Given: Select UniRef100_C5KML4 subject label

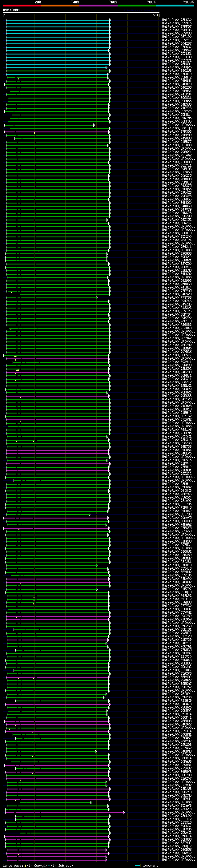Looking at the screenshot, I should [x=177, y=115].
